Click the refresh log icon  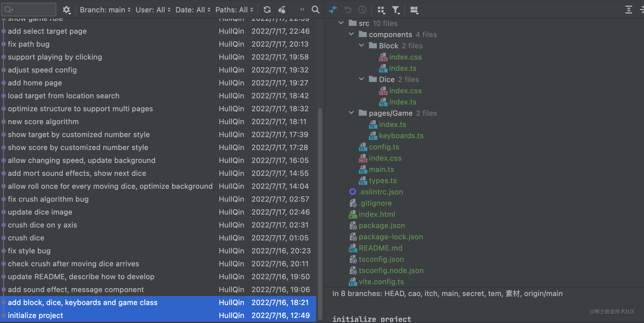click(267, 10)
